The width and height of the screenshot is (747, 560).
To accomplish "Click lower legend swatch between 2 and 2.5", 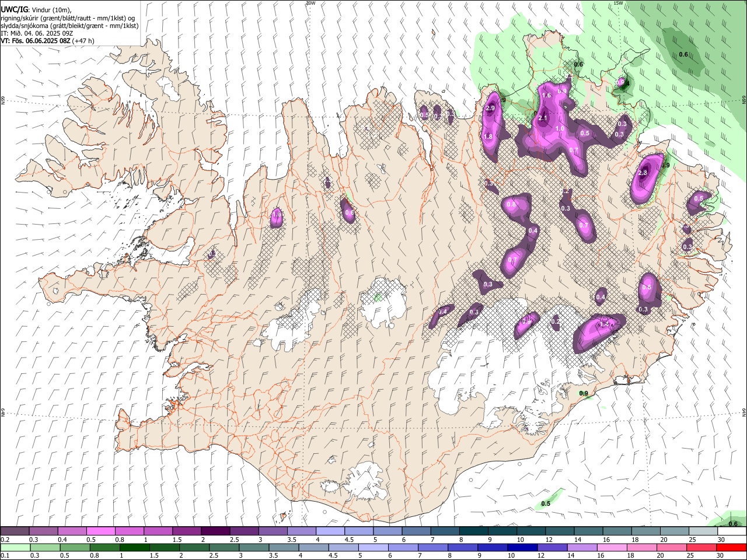I will [x=194, y=547].
